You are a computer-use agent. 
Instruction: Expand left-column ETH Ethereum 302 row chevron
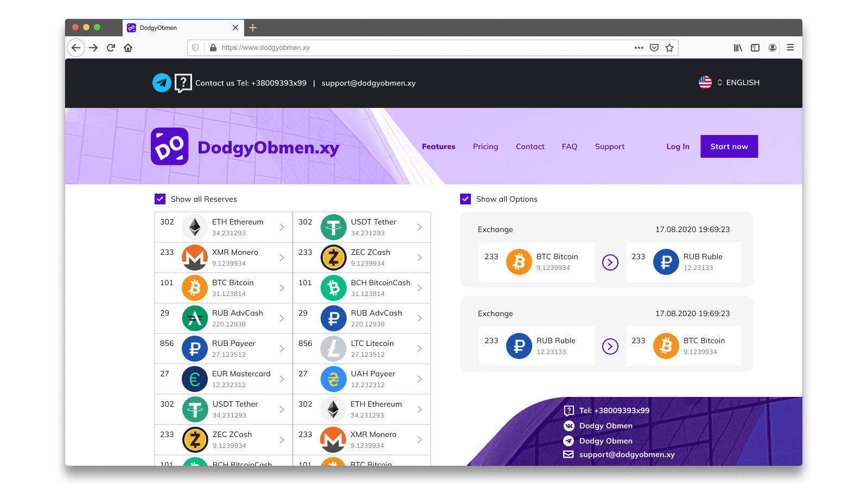click(x=282, y=227)
